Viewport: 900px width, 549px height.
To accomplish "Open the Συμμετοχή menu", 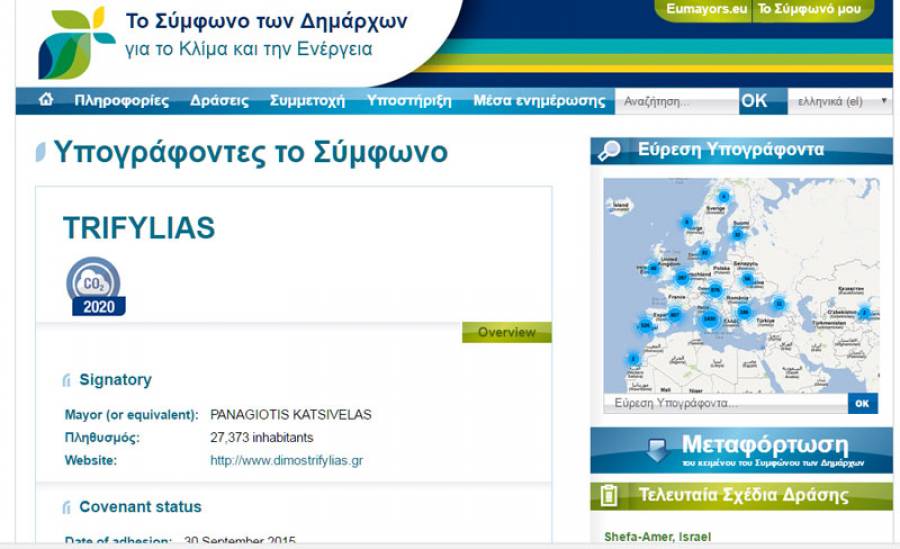I will pyautogui.click(x=307, y=101).
